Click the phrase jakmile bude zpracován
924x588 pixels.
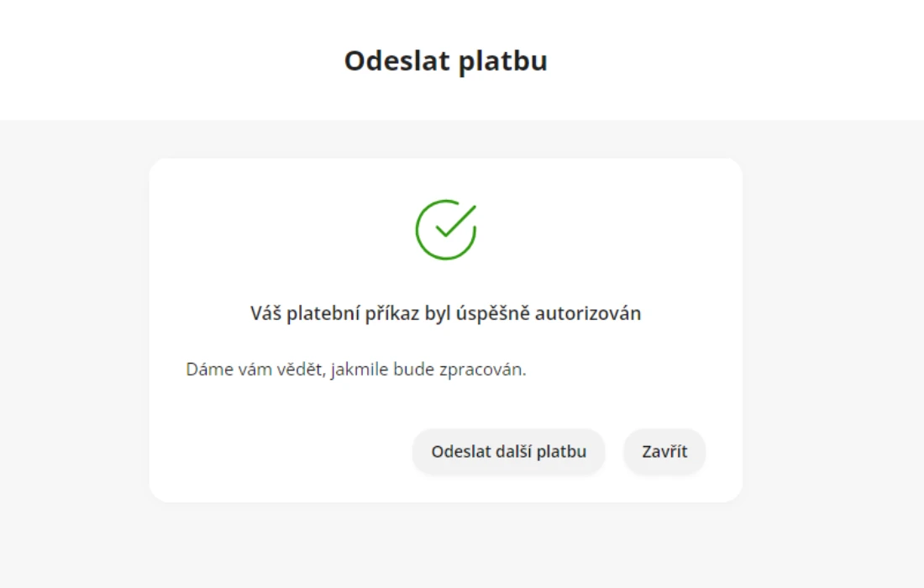[x=428, y=370]
